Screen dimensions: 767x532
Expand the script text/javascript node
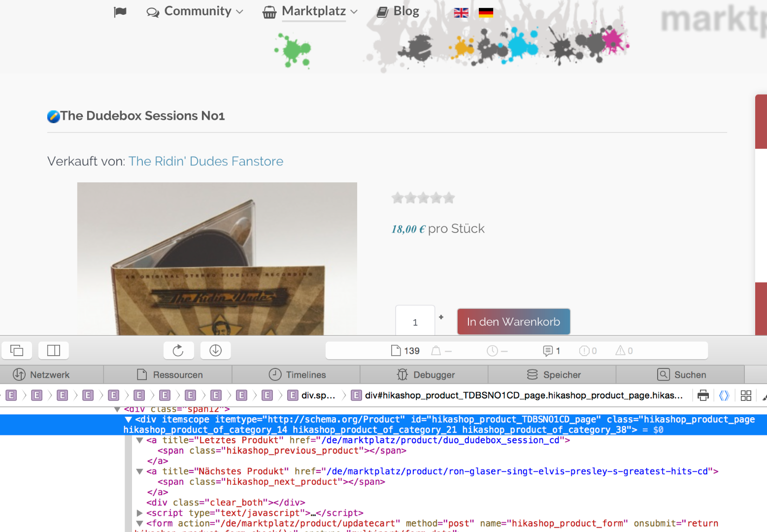(139, 513)
